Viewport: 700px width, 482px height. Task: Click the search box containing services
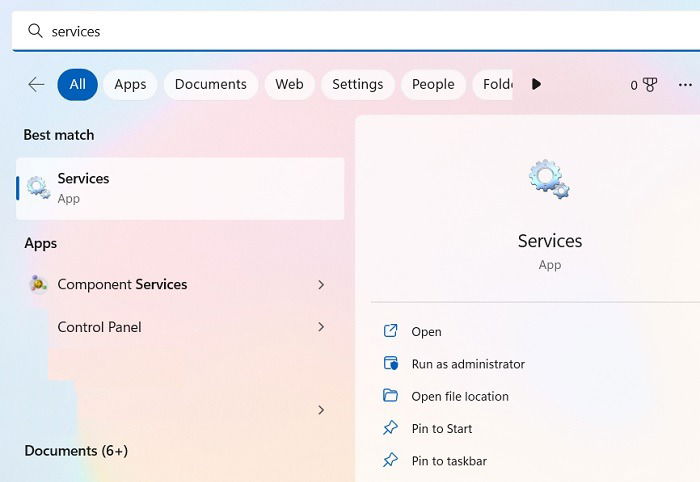pos(356,31)
